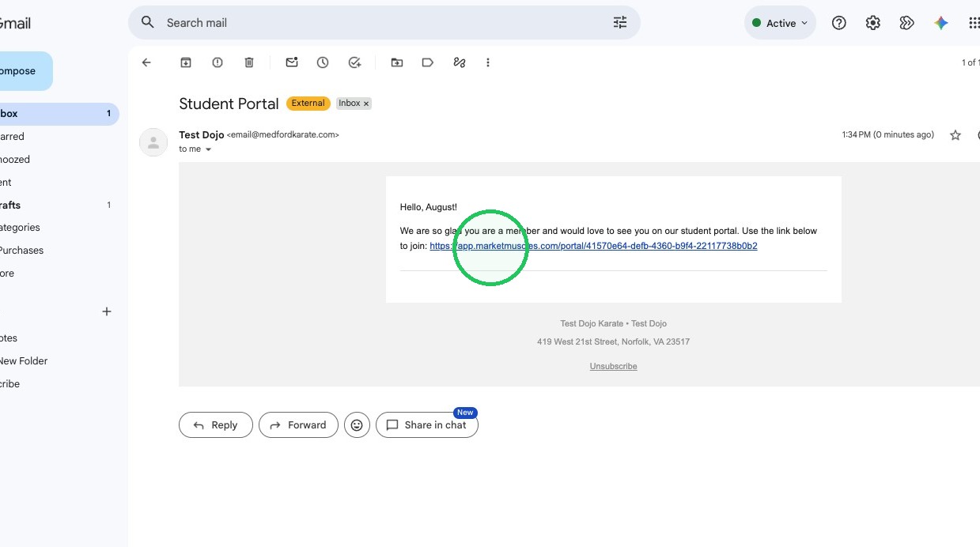
Task: Open the marketmuscles portal link
Action: (x=593, y=246)
